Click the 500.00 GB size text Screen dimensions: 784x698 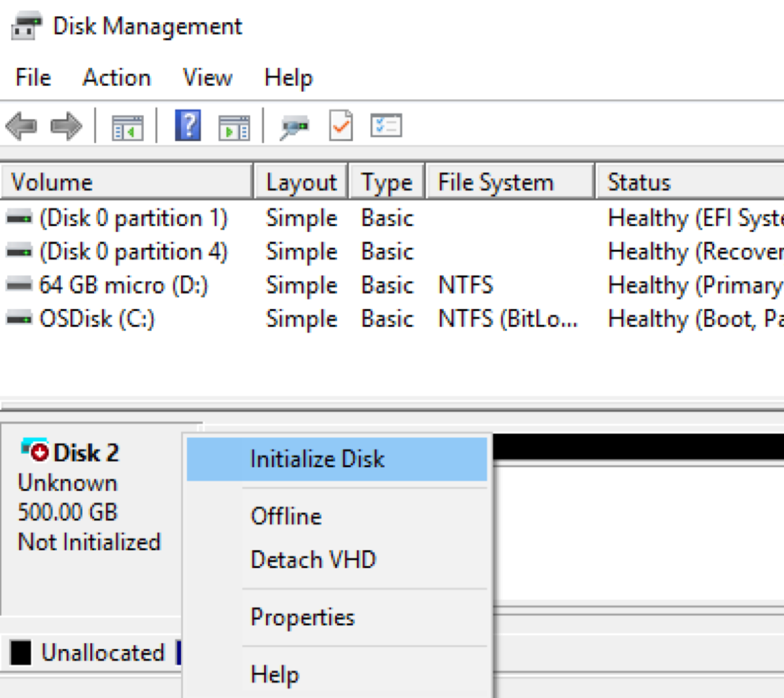click(x=67, y=512)
